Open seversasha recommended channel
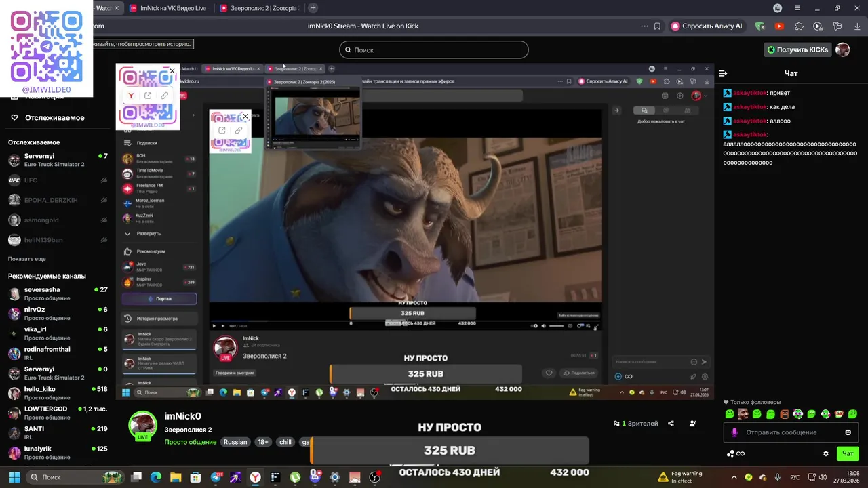The image size is (868, 488). (58, 293)
